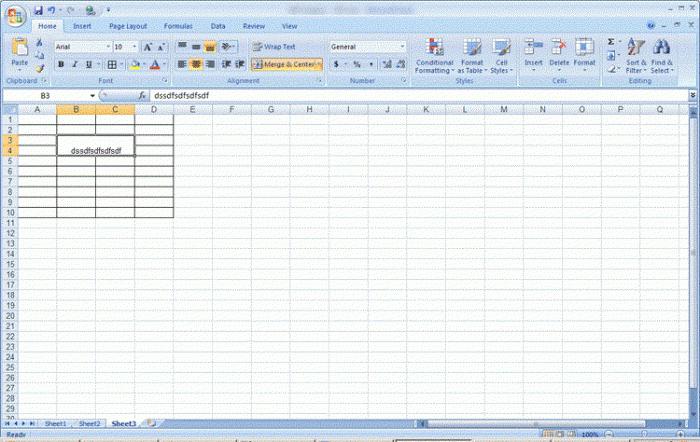Decrease the font size
This screenshot has width=700, height=442.
click(x=161, y=47)
